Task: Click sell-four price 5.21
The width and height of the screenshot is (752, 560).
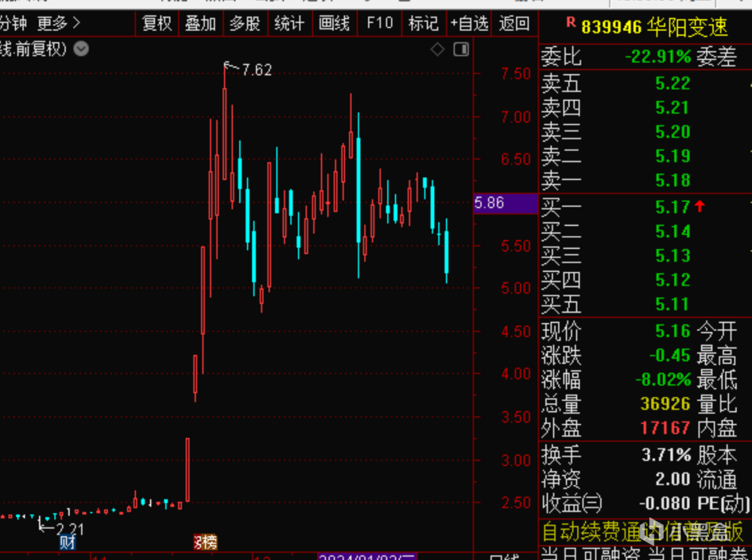Action: tap(673, 108)
